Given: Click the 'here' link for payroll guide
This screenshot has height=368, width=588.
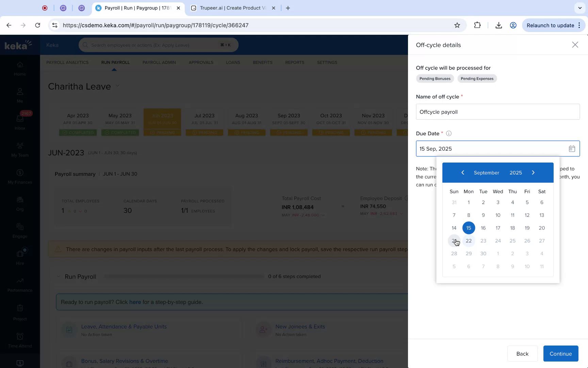Looking at the screenshot, I should point(135,302).
